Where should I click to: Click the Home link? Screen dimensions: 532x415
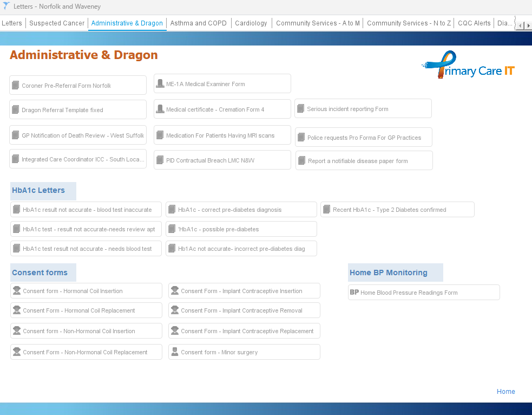(505, 392)
